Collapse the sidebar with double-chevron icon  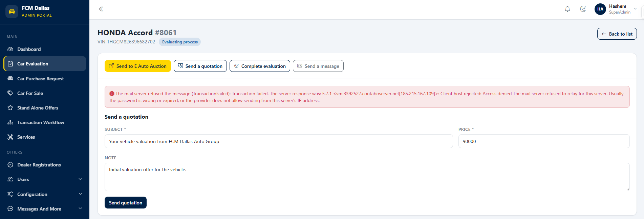click(x=101, y=9)
